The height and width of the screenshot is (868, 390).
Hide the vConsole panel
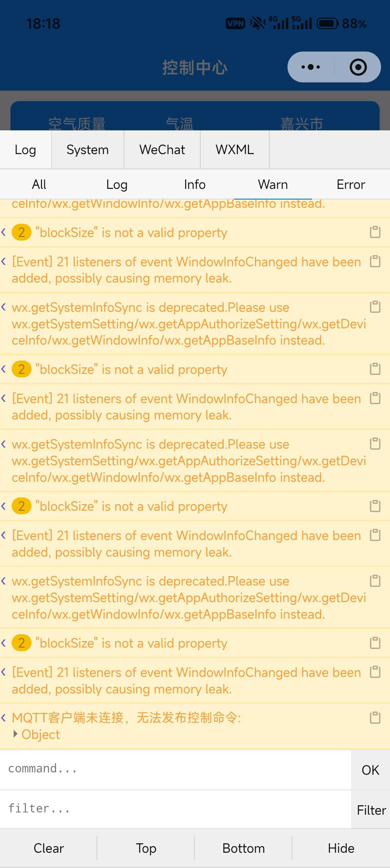click(x=341, y=848)
